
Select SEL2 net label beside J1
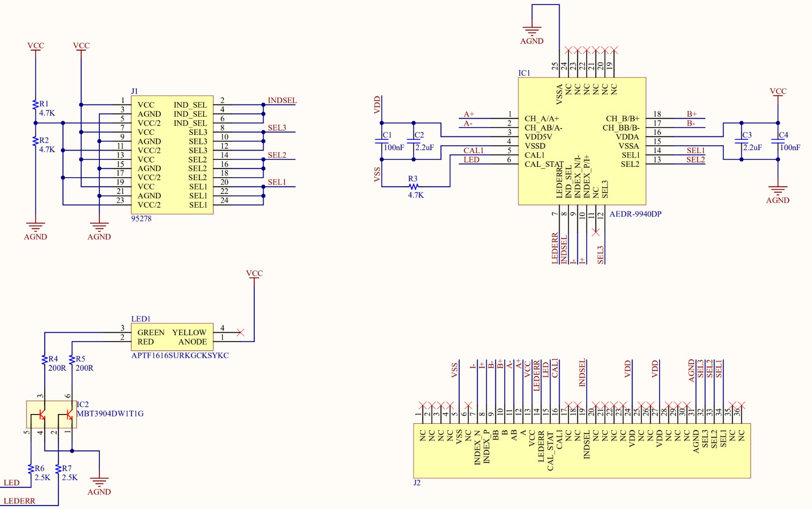(277, 155)
